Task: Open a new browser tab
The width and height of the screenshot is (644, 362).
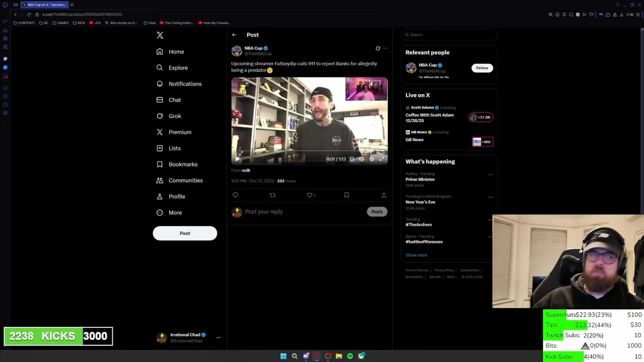Action: [x=72, y=5]
